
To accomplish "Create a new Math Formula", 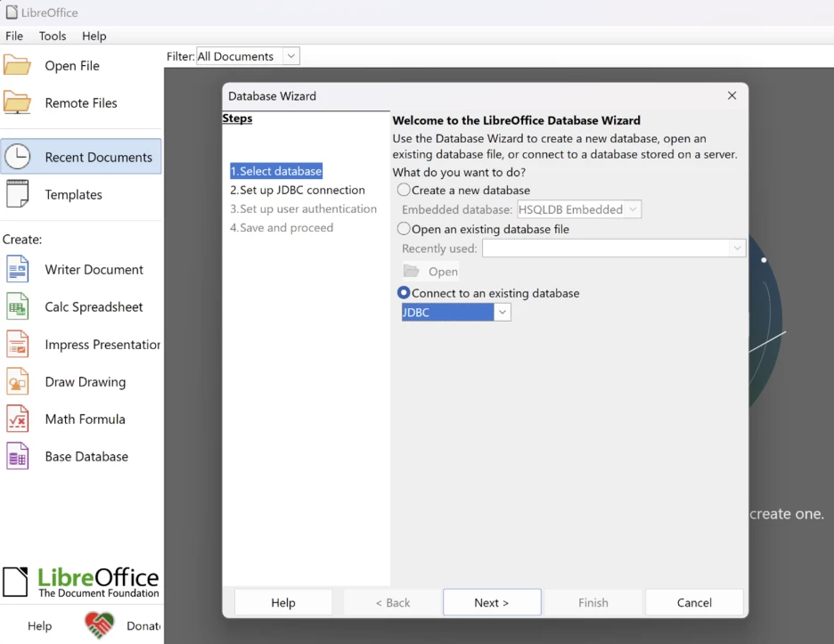I will (86, 419).
